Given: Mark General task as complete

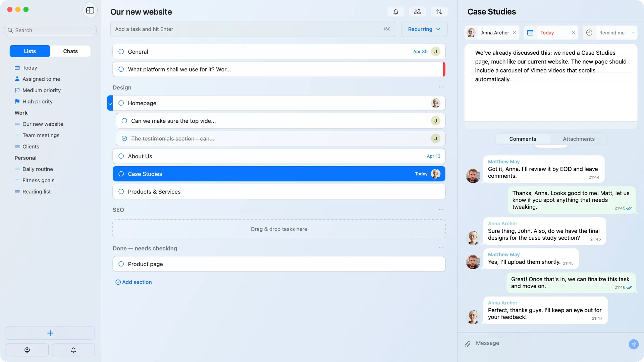Looking at the screenshot, I should tap(121, 52).
